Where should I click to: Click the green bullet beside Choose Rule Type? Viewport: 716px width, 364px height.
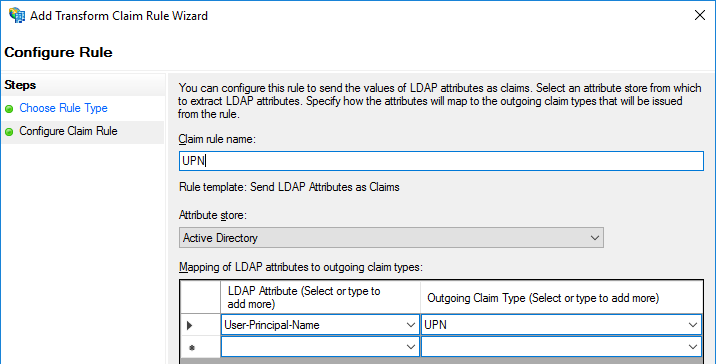click(9, 109)
